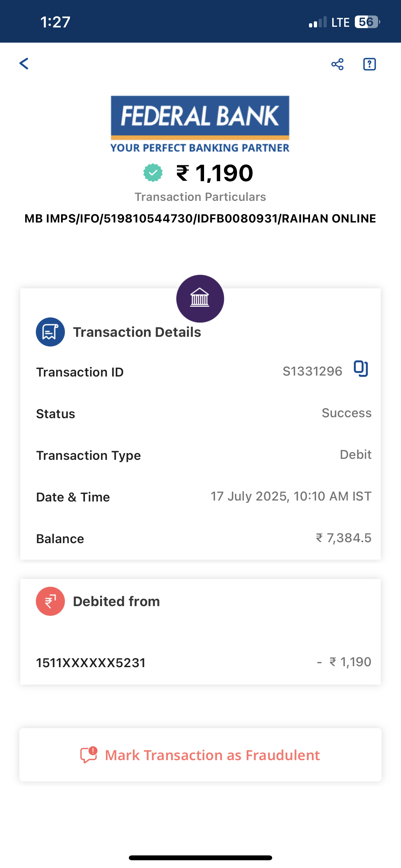Viewport: 401px width, 868px height.
Task: Share this transaction receipt
Action: point(337,64)
